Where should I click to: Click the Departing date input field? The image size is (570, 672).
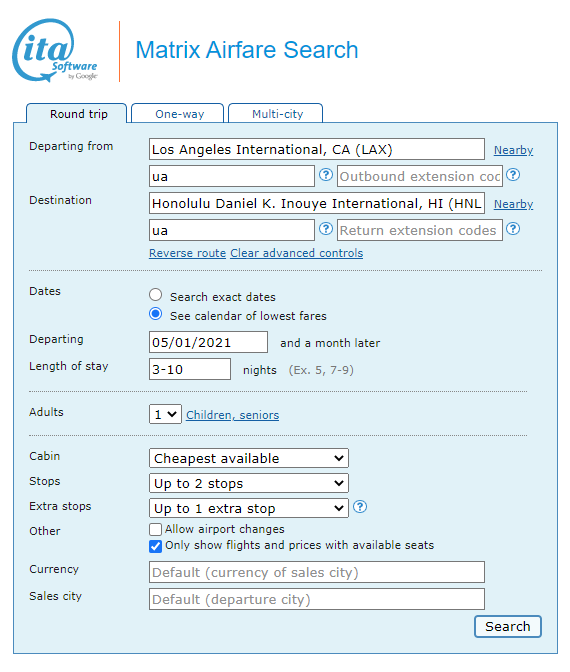click(208, 342)
